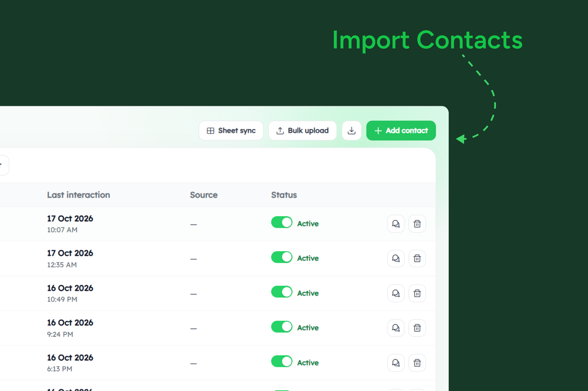Screen dimensions: 588x391
Task: Open chat for the 10:07 AM contact row
Action: (396, 224)
